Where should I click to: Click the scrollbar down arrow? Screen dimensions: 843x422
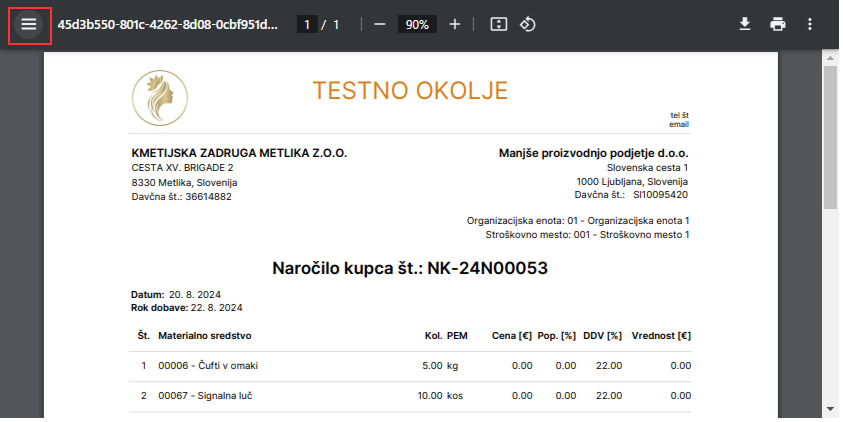(830, 409)
